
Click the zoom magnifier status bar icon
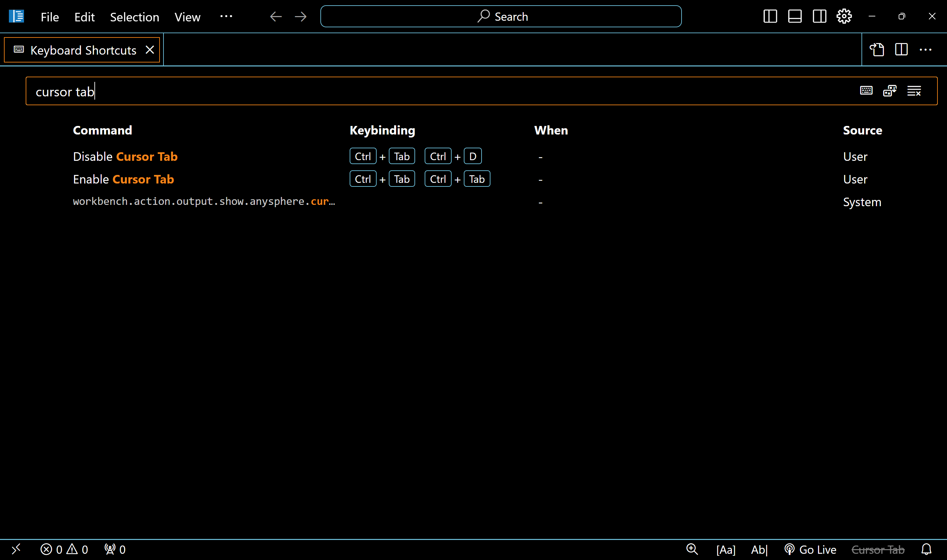[692, 549]
